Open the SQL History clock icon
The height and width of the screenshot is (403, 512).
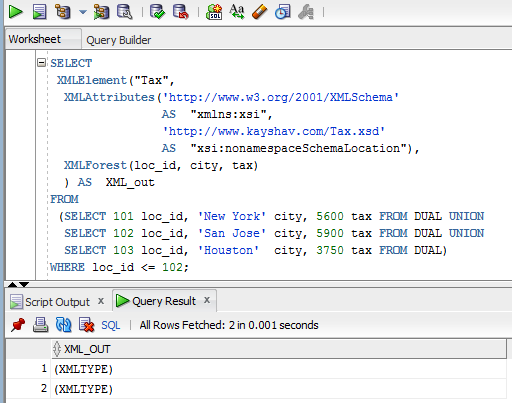(282, 12)
